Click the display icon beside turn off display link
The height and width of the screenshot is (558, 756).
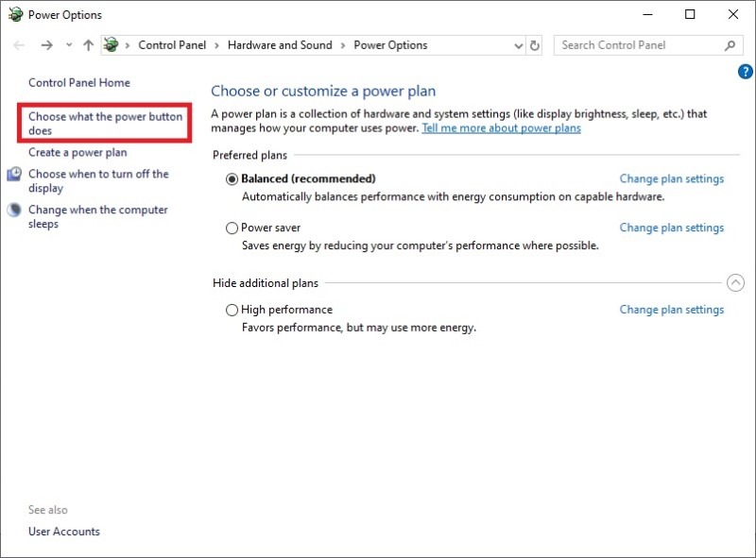point(13,175)
